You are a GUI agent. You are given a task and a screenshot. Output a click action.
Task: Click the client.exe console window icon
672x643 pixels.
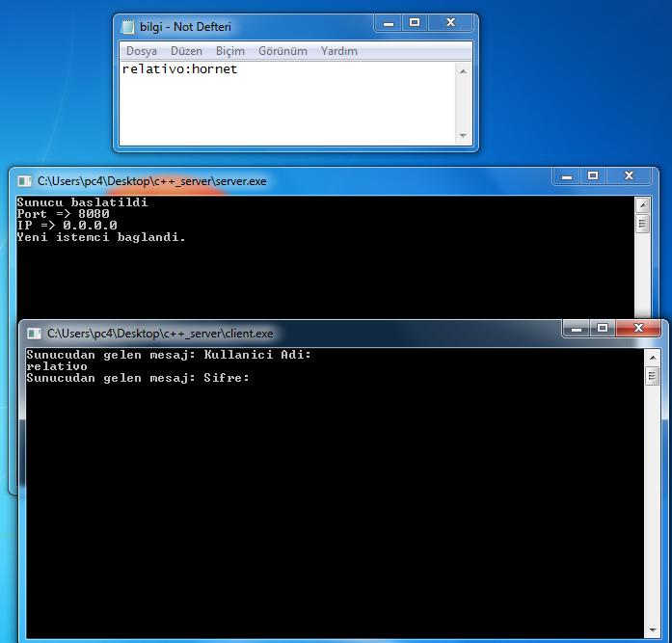[34, 334]
